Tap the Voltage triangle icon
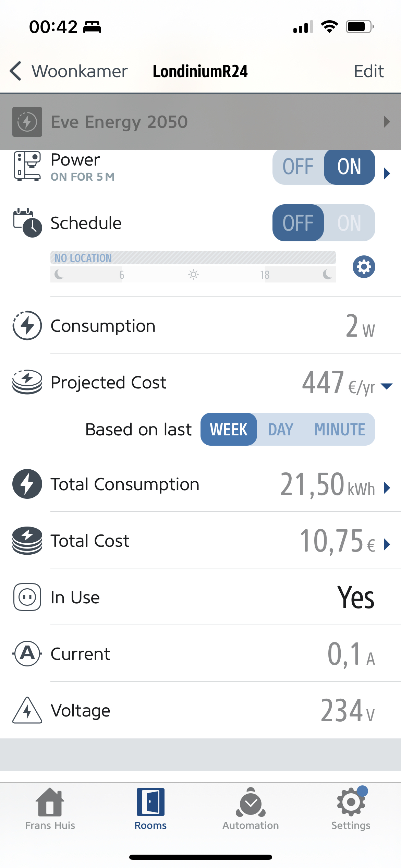The image size is (401, 868). coord(27,710)
